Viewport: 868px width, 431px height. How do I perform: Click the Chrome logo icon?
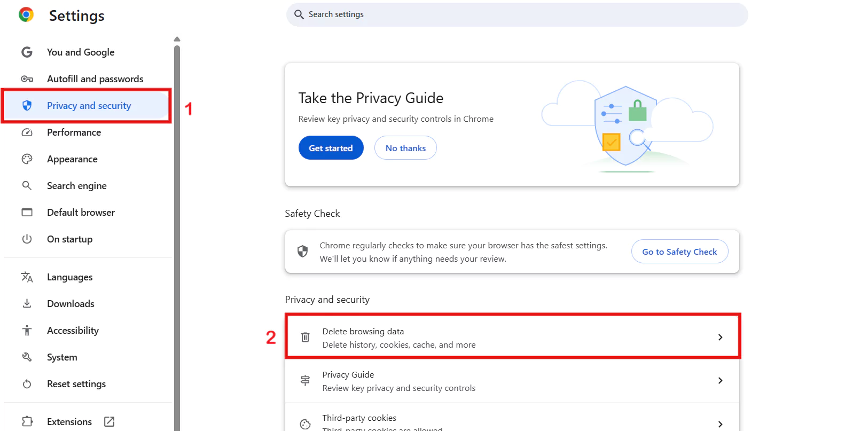pos(26,15)
